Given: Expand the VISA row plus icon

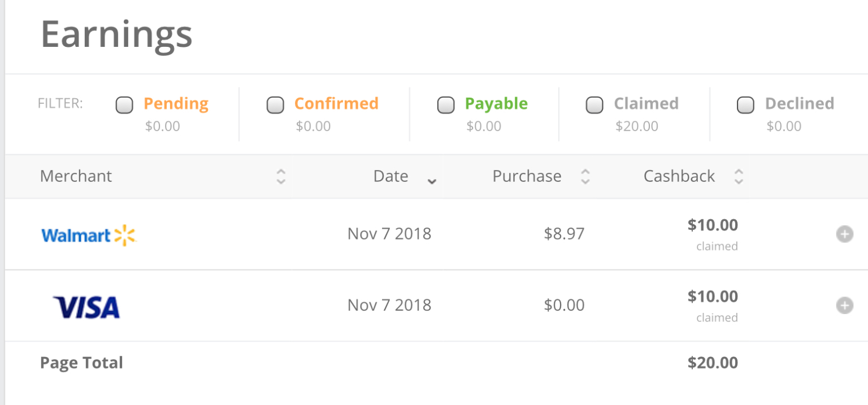Looking at the screenshot, I should 844,306.
